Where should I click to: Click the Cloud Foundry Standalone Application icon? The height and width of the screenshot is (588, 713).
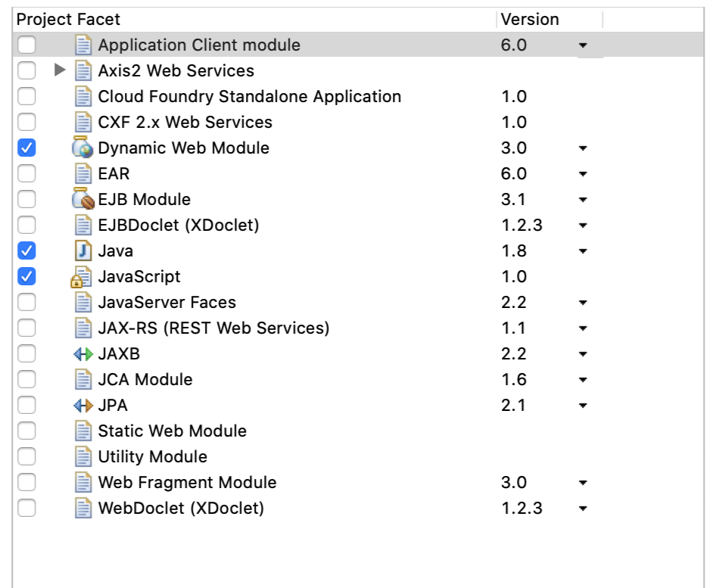(x=83, y=96)
